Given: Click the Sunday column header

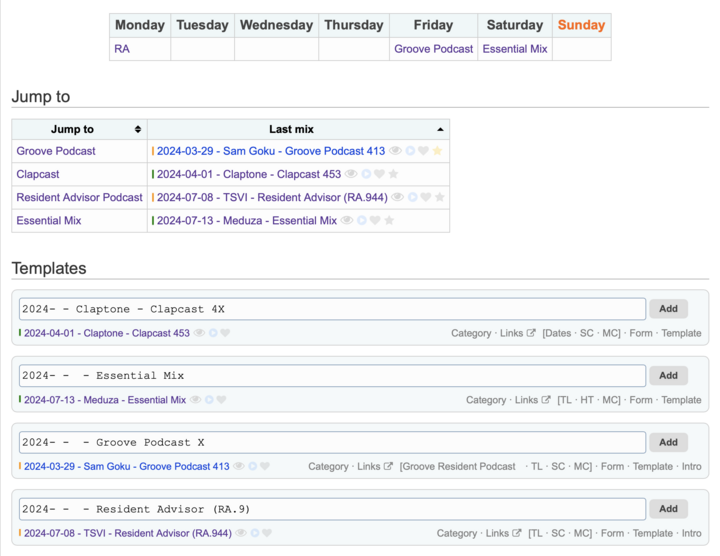Looking at the screenshot, I should (x=581, y=25).
